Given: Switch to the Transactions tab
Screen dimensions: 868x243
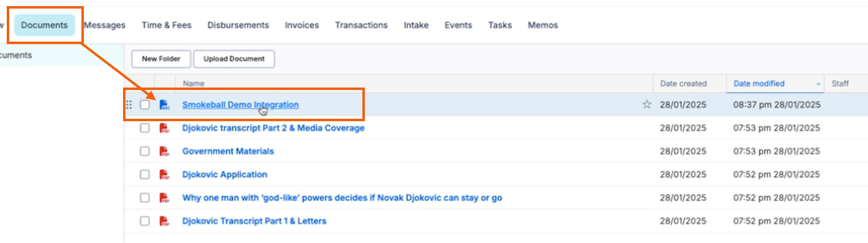Looking at the screenshot, I should (x=361, y=25).
